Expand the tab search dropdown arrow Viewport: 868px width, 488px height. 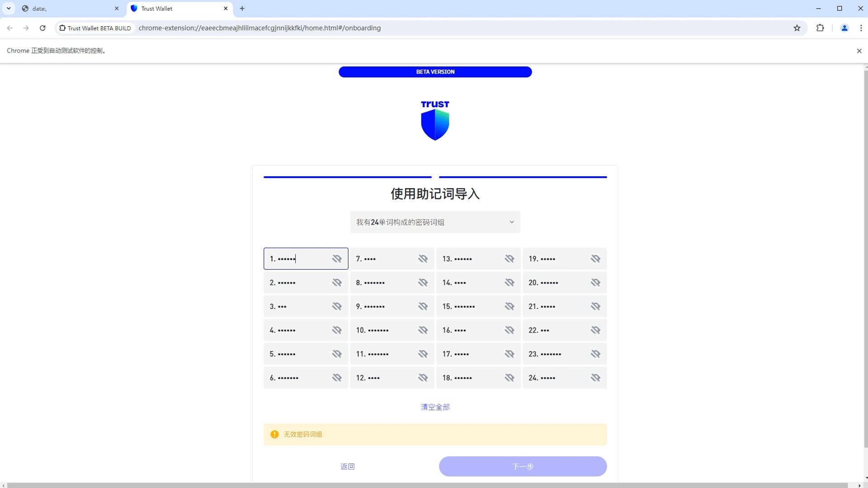click(x=9, y=9)
